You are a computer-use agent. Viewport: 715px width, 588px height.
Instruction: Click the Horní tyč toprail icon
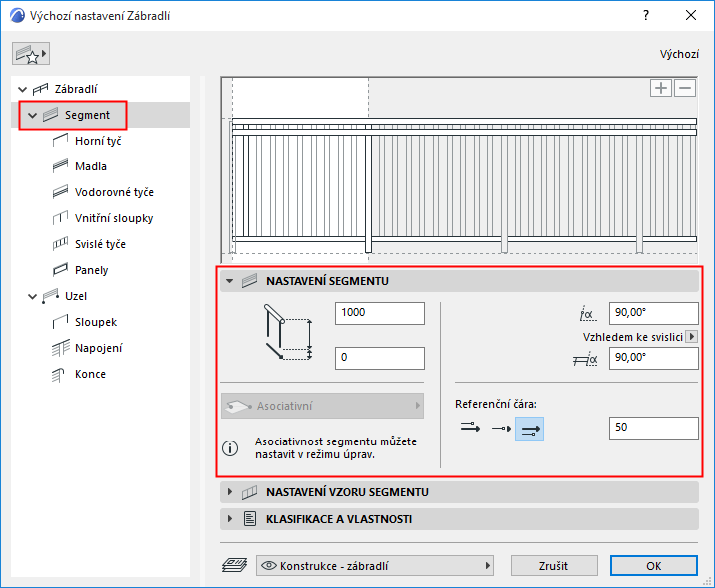(60, 141)
